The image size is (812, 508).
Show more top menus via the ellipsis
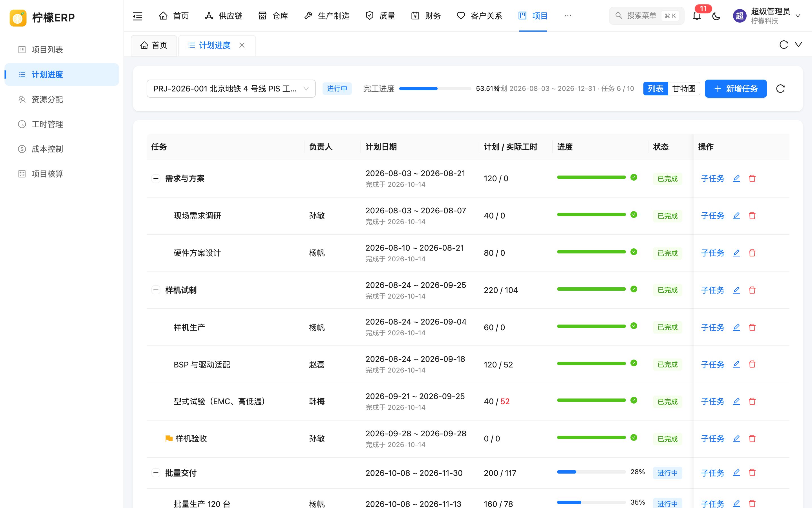[568, 16]
